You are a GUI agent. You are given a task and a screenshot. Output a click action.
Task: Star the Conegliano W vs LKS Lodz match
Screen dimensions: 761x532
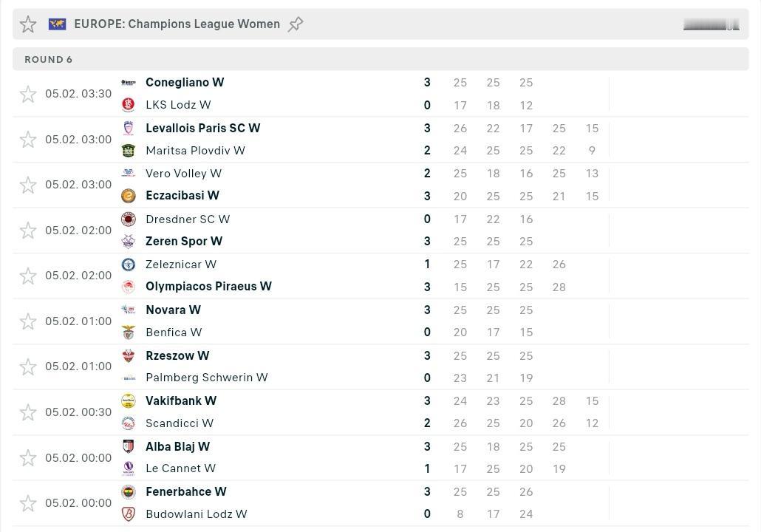(x=28, y=94)
